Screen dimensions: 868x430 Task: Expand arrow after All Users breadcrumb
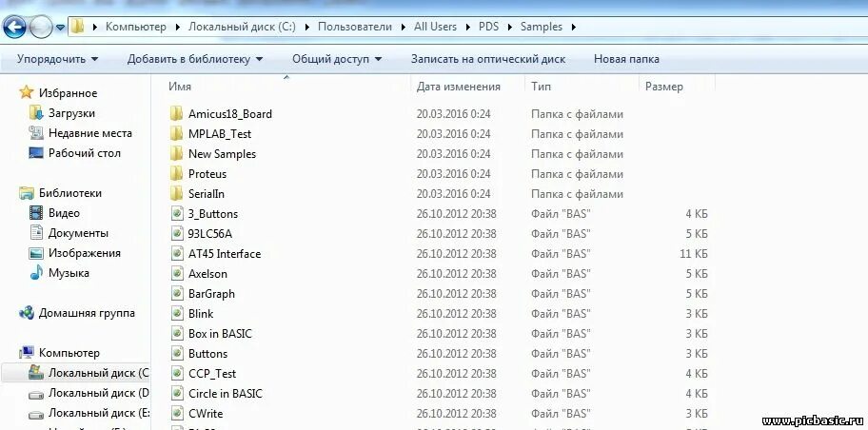[x=467, y=27]
